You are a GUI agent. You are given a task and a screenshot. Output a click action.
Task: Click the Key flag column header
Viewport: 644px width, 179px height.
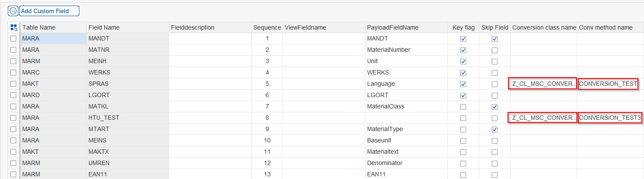pyautogui.click(x=463, y=27)
